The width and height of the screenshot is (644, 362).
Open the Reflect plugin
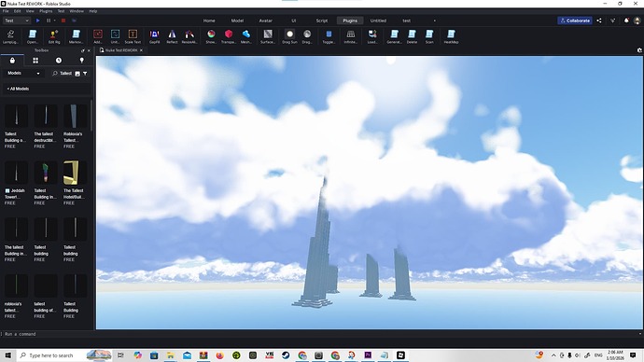point(172,36)
